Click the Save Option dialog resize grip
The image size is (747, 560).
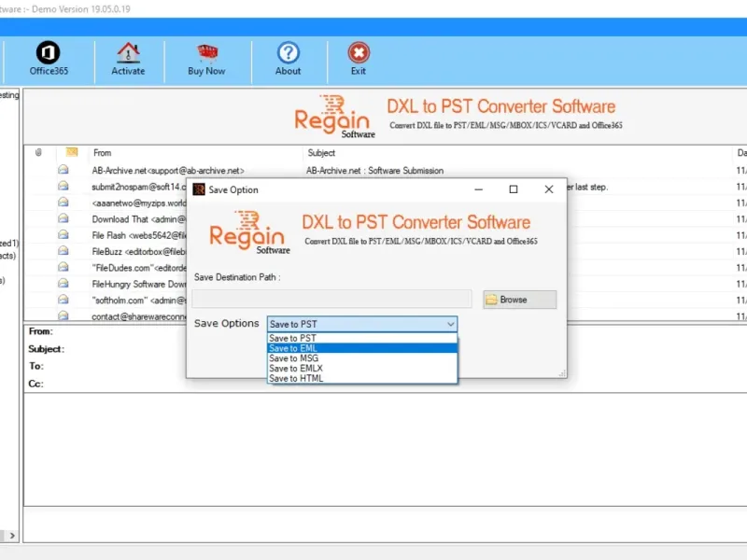click(x=563, y=373)
